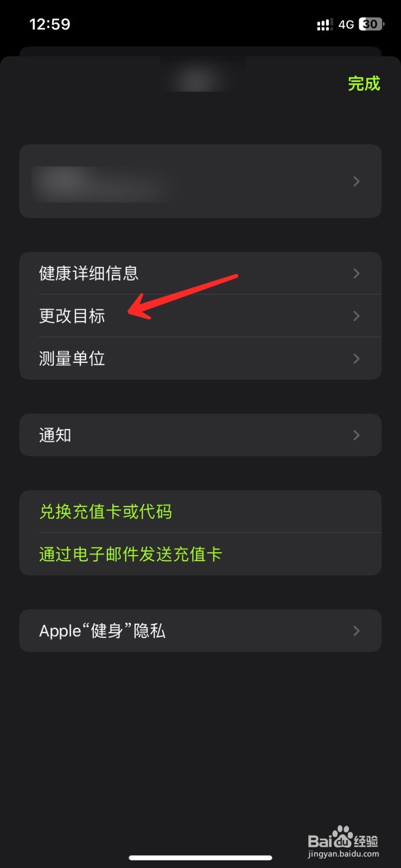Tap the home indicator bar
Viewport: 401px width, 868px height.
tap(200, 858)
